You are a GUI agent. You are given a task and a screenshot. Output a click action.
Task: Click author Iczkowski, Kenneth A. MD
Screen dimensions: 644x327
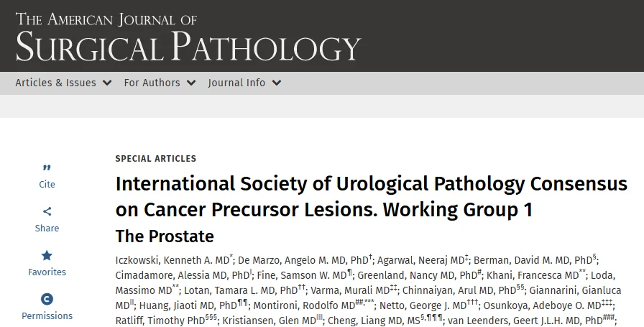point(171,259)
